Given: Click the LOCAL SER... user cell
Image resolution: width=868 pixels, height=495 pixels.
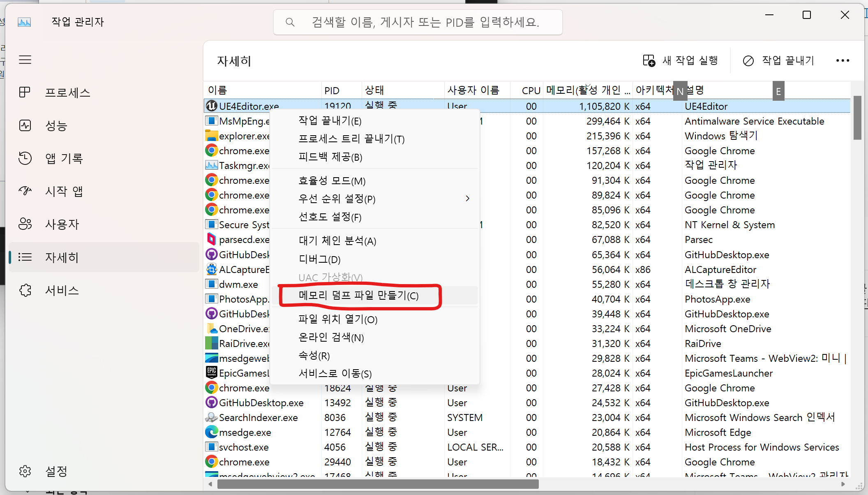Looking at the screenshot, I should click(475, 447).
